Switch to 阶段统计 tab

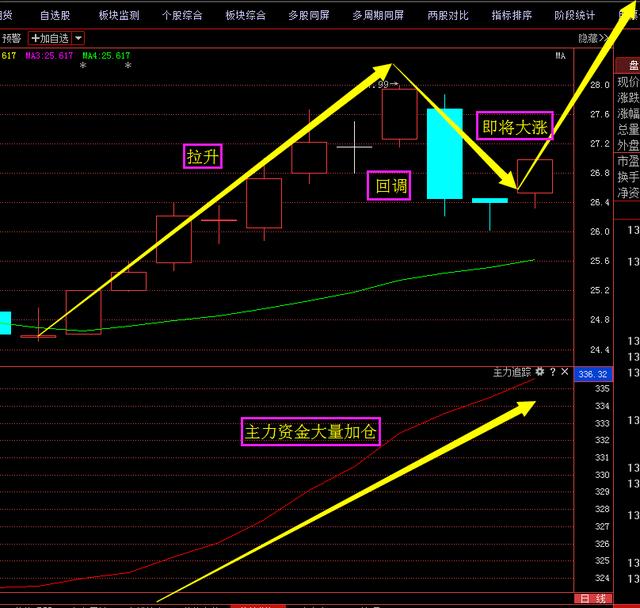point(574,16)
